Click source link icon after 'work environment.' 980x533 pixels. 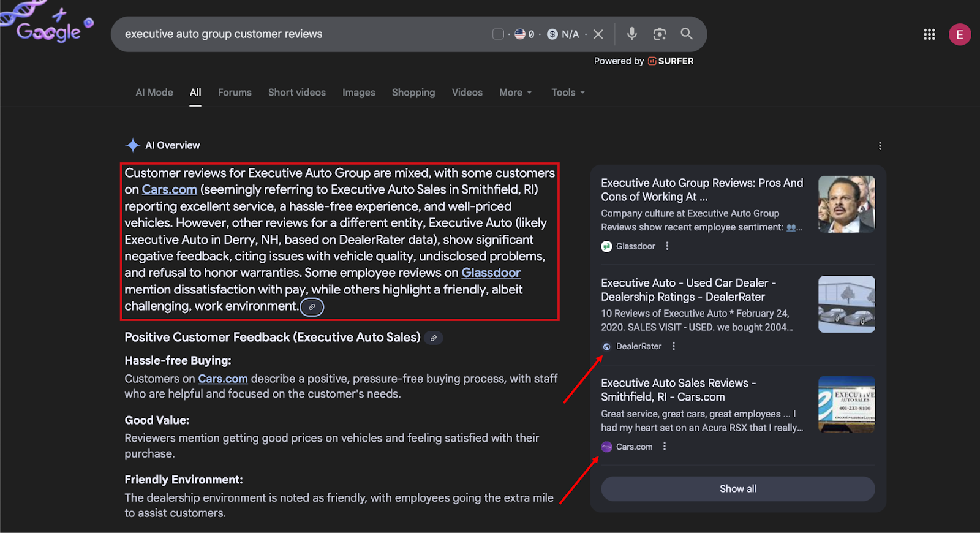(x=312, y=307)
